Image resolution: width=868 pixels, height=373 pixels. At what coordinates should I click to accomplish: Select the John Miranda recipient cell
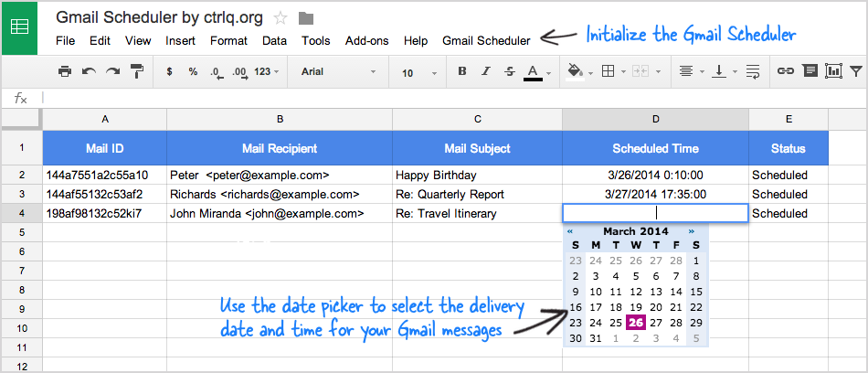[x=280, y=213]
